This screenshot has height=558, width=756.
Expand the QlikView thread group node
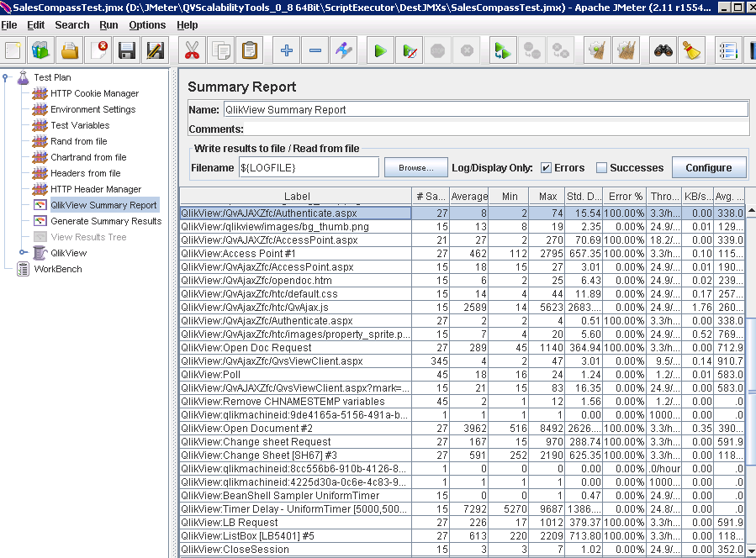coord(23,253)
